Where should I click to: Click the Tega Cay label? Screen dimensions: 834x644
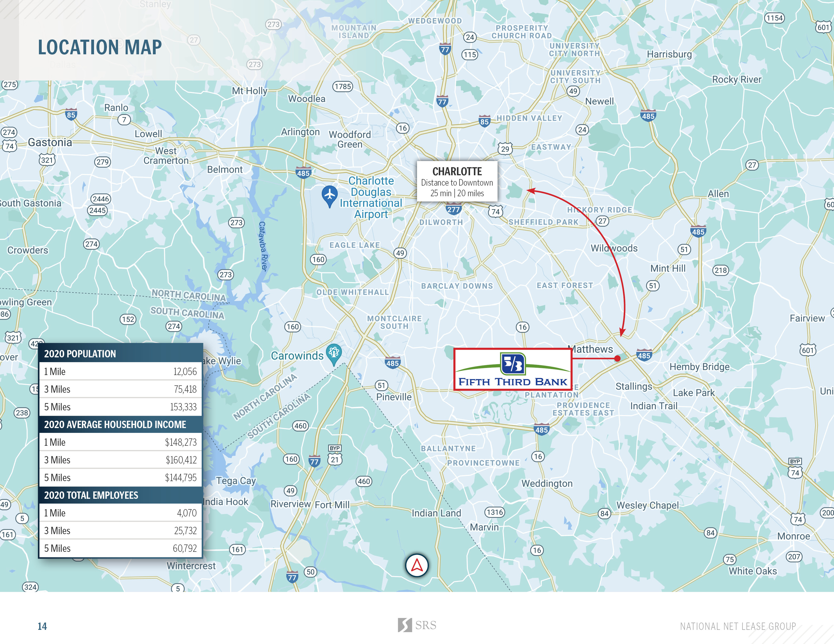(236, 481)
